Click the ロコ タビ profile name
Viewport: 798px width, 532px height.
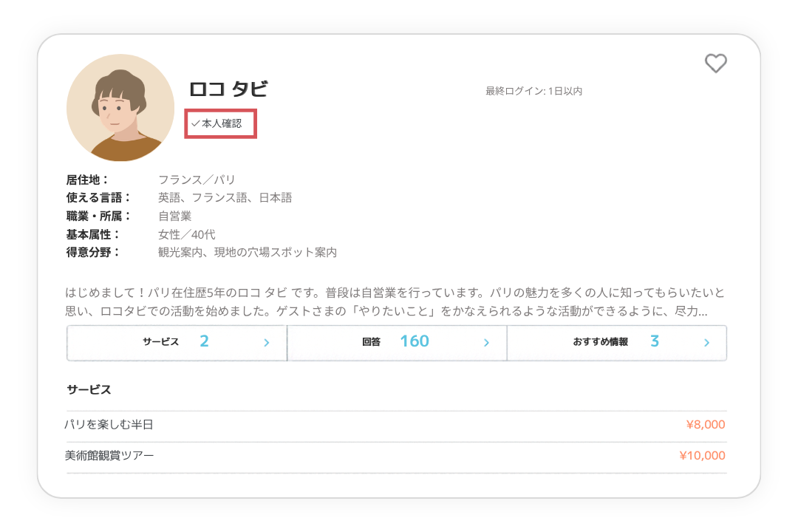pyautogui.click(x=228, y=89)
